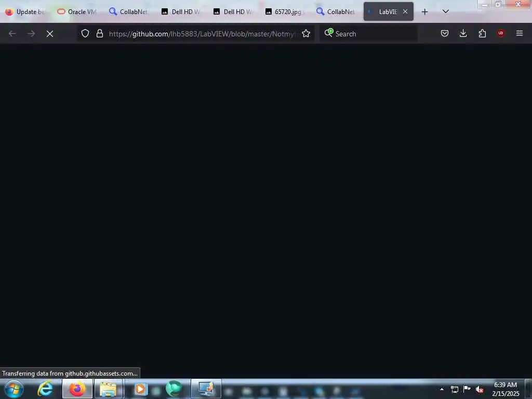
Task: List all tabs dropdown arrow
Action: click(445, 11)
